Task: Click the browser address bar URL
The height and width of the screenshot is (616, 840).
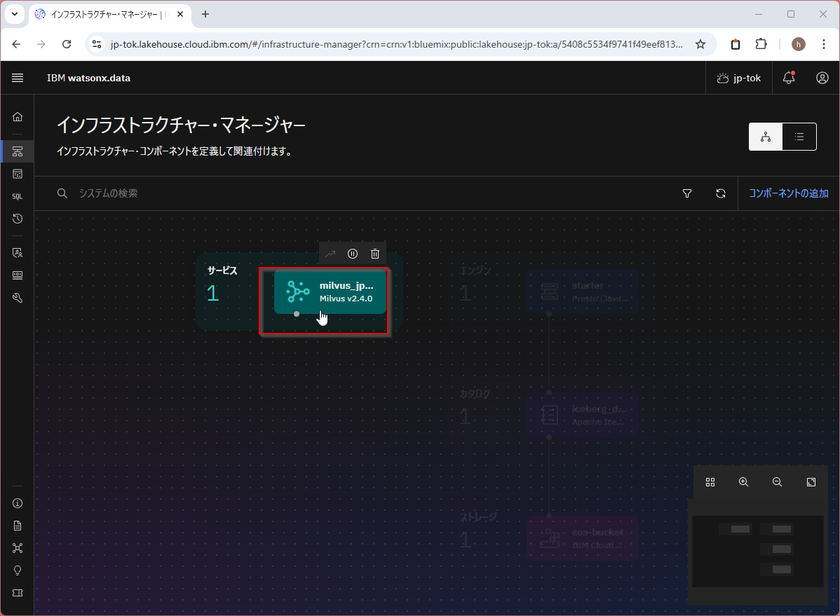Action: tap(396, 44)
